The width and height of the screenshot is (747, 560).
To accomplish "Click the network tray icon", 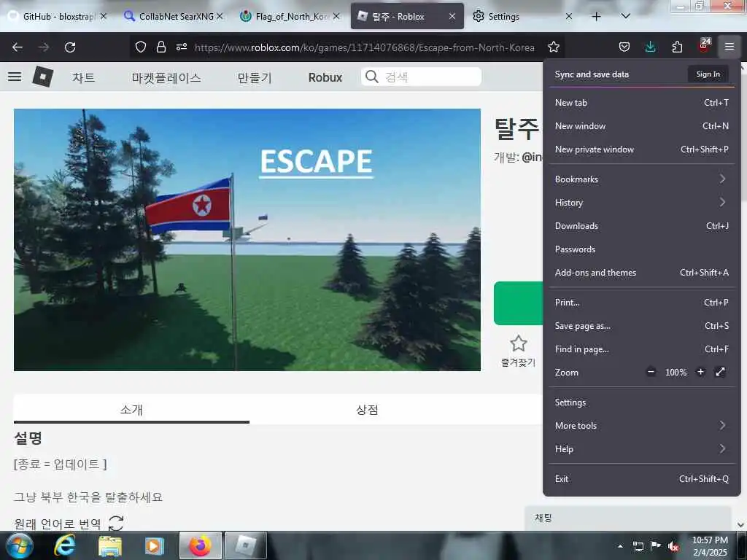I will (x=638, y=546).
